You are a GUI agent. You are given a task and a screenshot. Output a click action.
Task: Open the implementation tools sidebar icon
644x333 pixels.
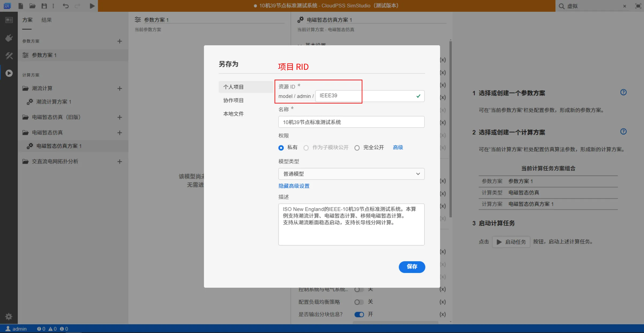[9, 56]
